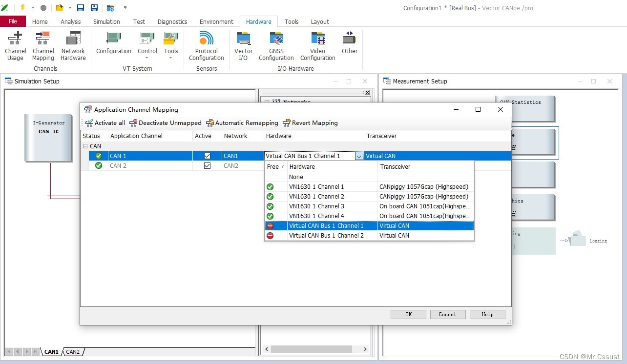The width and height of the screenshot is (627, 364).
Task: Open the Protocol Configuration sensor tool
Action: [x=207, y=46]
